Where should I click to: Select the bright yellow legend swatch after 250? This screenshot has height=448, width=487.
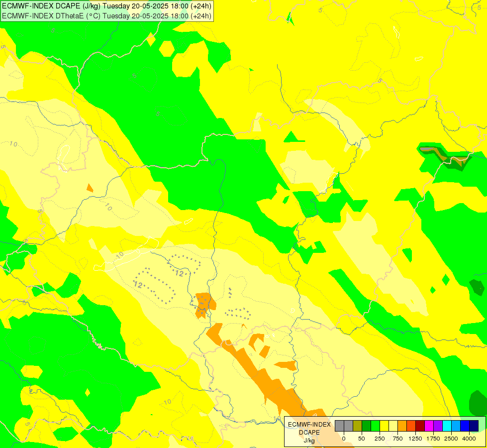[384, 426]
